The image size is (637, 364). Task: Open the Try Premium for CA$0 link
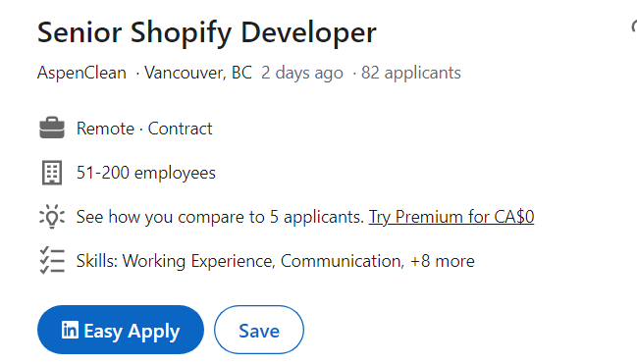click(x=451, y=217)
